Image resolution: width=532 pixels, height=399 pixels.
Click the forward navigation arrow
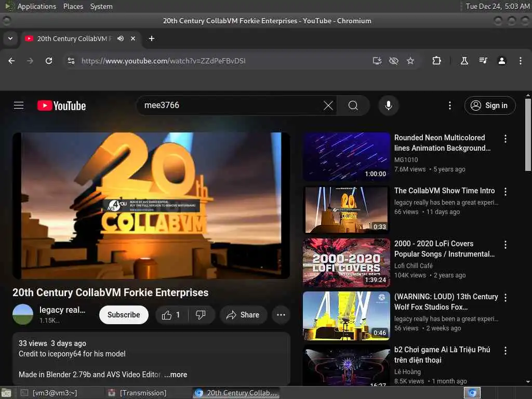(30, 61)
